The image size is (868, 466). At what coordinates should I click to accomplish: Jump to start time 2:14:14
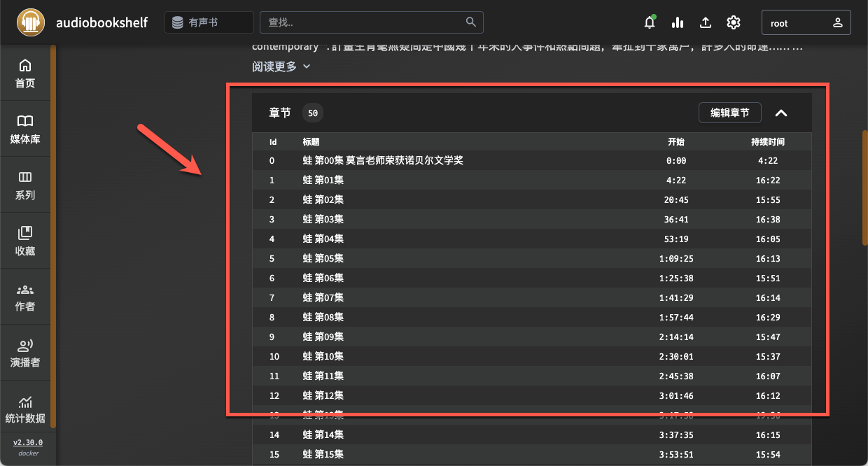(x=676, y=337)
